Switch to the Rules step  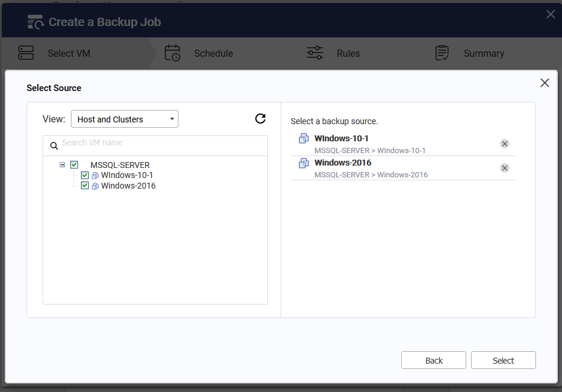pyautogui.click(x=348, y=53)
